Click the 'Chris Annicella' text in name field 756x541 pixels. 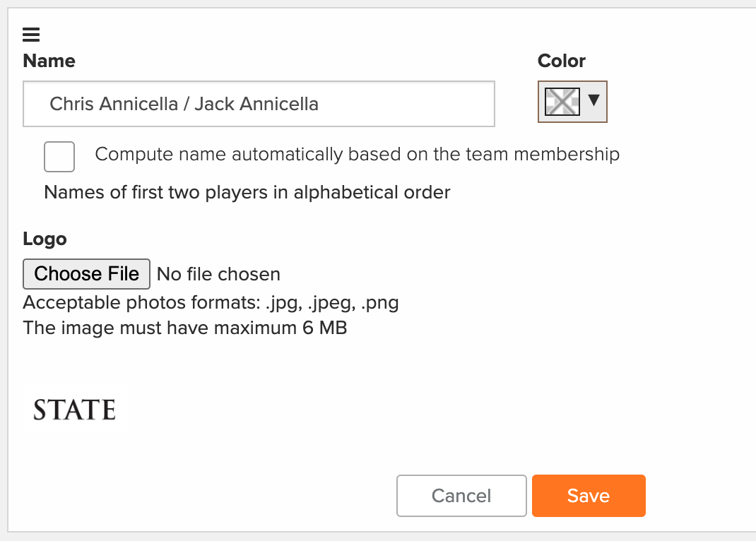(x=114, y=104)
